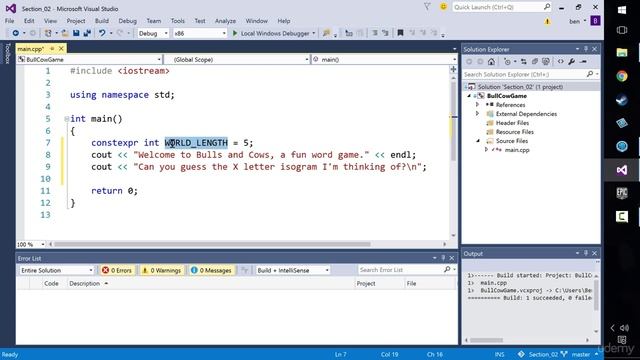Open the Debug menu
640x360 pixels.
(x=127, y=21)
